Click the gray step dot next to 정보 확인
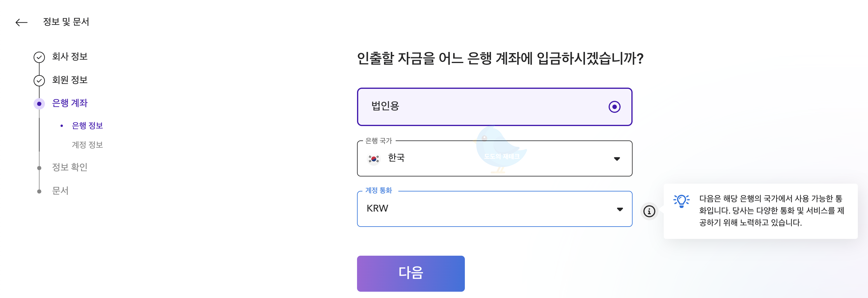The height and width of the screenshot is (298, 868). click(40, 167)
